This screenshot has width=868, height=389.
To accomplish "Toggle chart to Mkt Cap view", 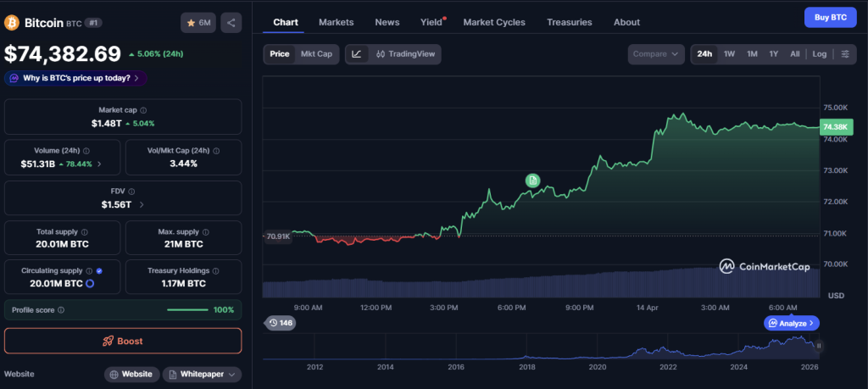I will click(x=317, y=54).
